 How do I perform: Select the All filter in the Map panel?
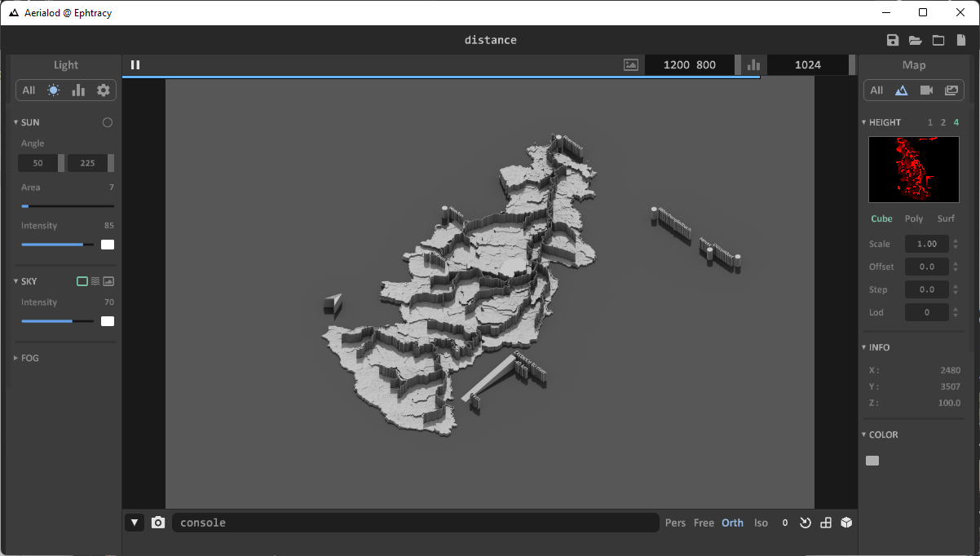pyautogui.click(x=876, y=90)
